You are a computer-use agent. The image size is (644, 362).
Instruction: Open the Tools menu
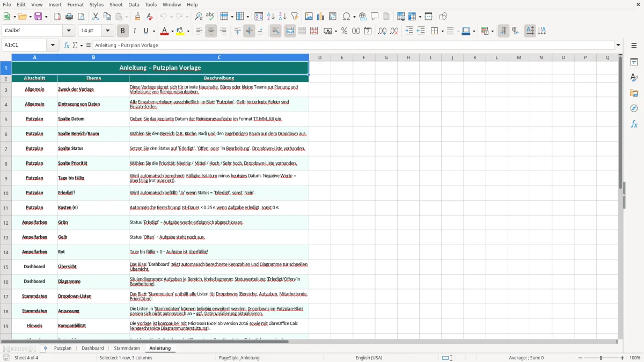[x=151, y=4]
